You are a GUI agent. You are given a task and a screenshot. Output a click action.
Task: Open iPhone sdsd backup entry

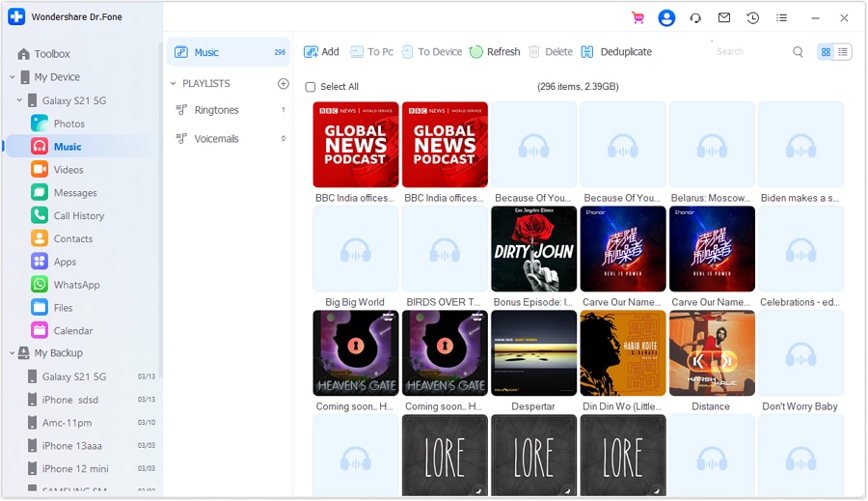(x=92, y=400)
